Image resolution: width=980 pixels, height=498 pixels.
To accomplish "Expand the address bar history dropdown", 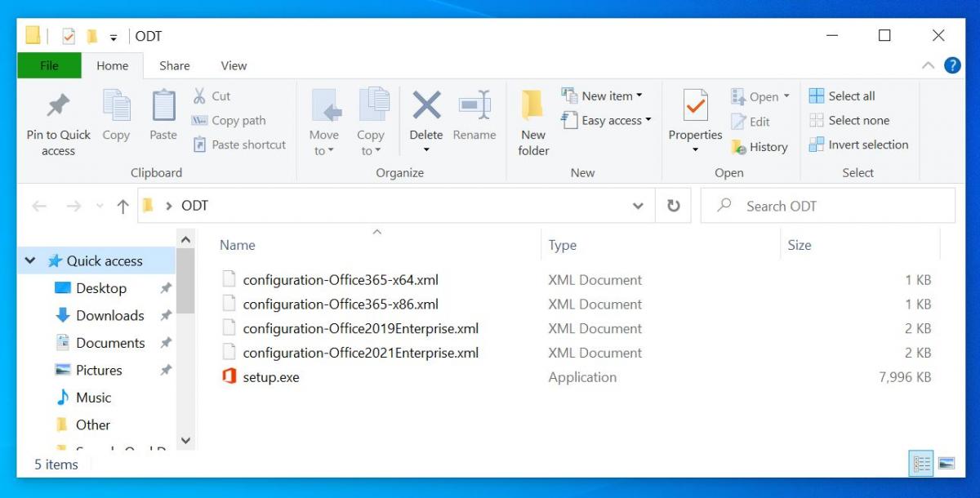I will 639,207.
